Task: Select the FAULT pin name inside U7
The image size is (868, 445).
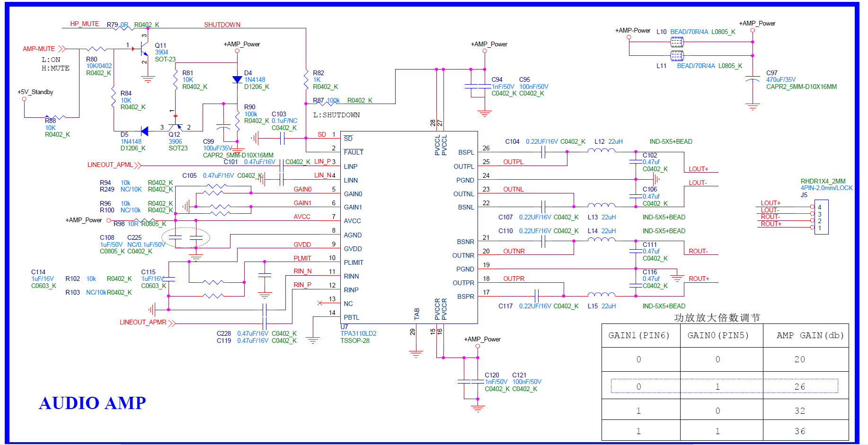Action: click(x=354, y=152)
